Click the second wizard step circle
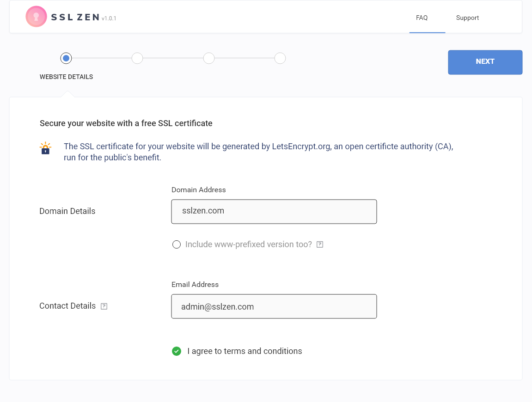The image size is (532, 402). [137, 58]
